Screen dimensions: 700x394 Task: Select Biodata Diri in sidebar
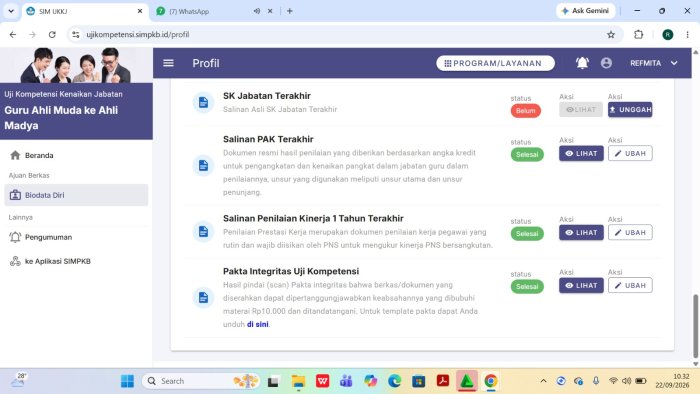tap(76, 195)
